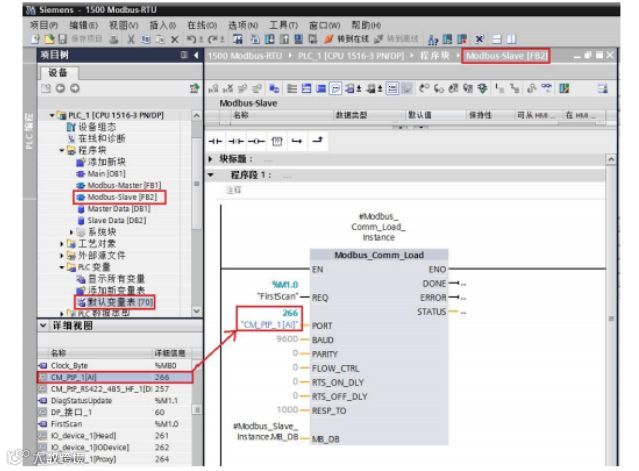Insert a normally open contact
The height and width of the screenshot is (471, 639).
coord(215,141)
